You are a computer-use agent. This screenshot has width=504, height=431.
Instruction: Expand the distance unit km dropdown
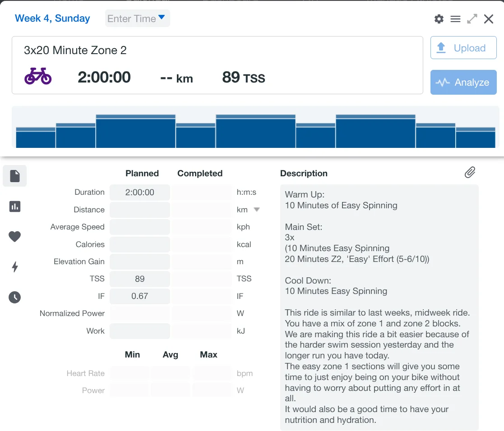click(x=256, y=210)
